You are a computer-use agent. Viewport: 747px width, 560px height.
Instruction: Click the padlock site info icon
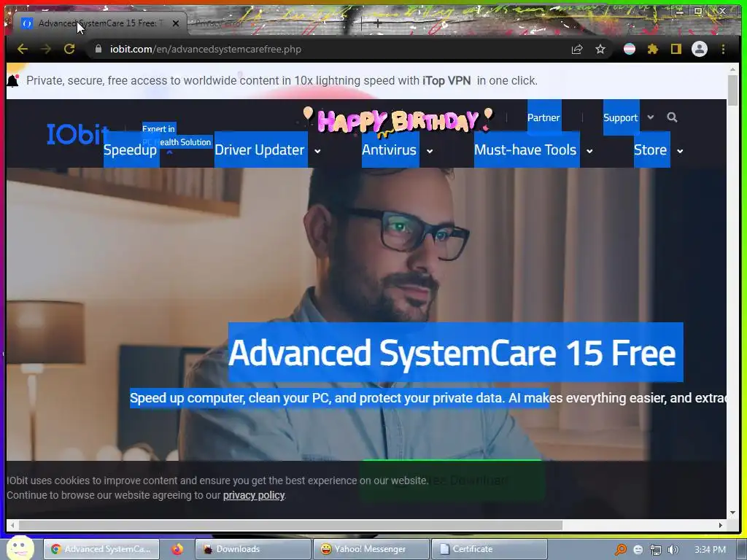point(98,49)
